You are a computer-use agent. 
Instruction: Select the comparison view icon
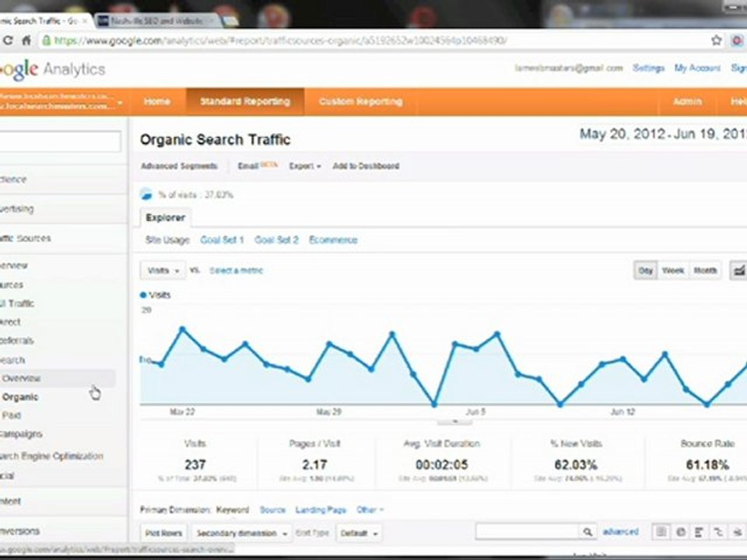[718, 532]
